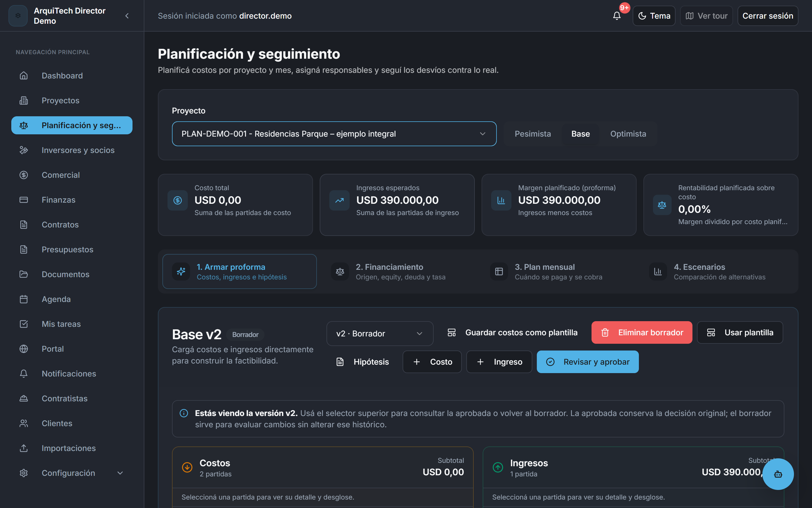Click the 0,00% rentabilidad value
812x508 pixels.
coord(694,209)
